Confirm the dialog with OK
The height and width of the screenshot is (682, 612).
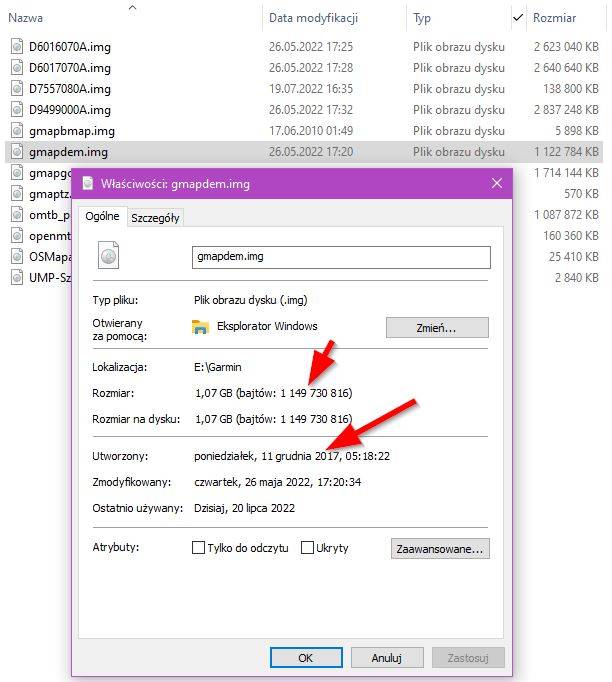point(306,658)
